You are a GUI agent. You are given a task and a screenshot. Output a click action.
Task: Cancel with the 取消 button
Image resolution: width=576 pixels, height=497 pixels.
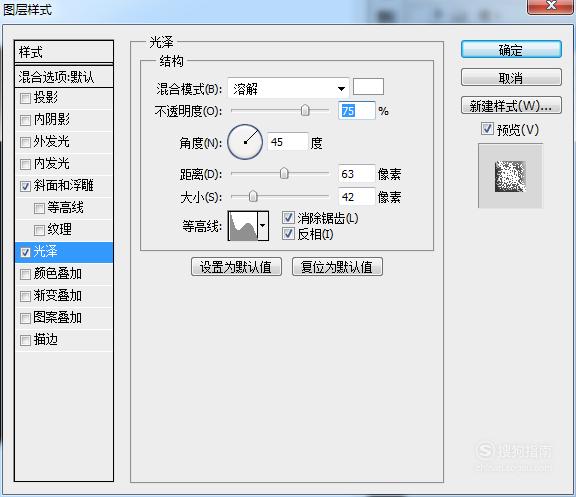511,78
